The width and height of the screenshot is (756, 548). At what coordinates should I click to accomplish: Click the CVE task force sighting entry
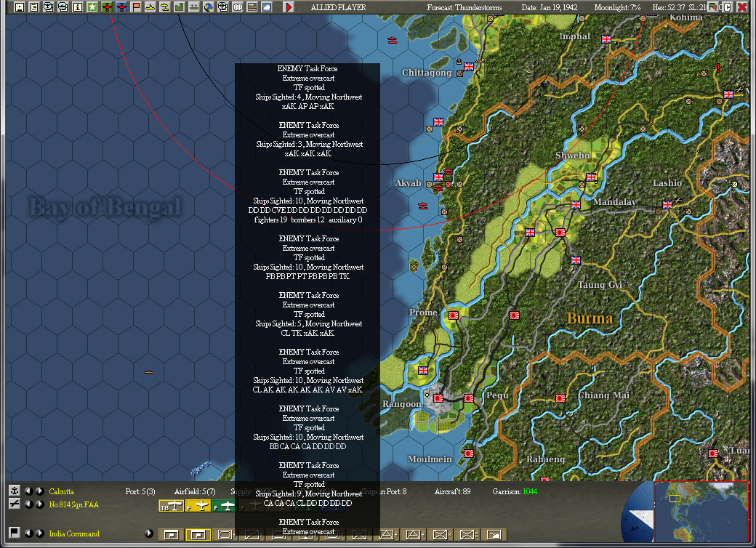pos(308,196)
